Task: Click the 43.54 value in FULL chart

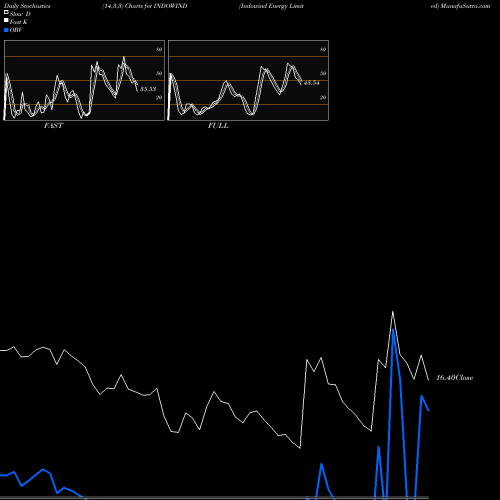Action: 312,83
